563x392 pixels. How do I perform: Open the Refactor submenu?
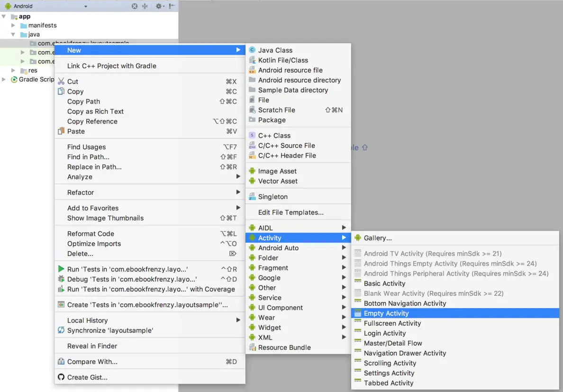point(80,192)
